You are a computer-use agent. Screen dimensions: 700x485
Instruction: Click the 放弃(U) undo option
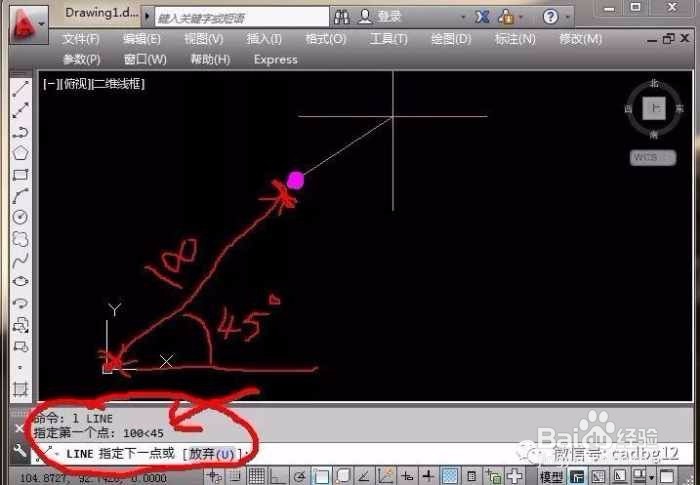[x=212, y=454]
